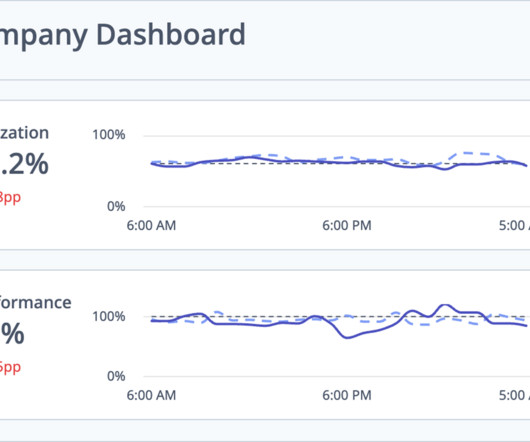
Task: Click the utilization chart solid line
Action: point(338,163)
